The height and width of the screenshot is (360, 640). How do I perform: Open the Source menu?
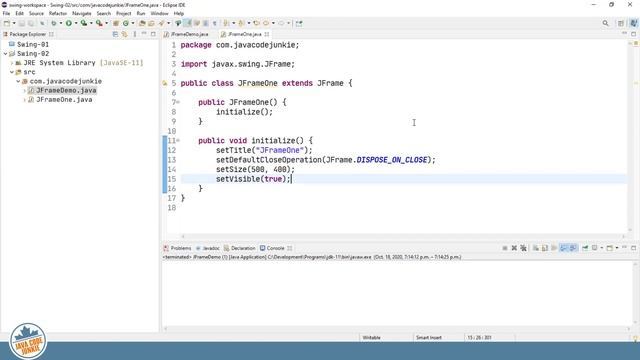pos(36,13)
